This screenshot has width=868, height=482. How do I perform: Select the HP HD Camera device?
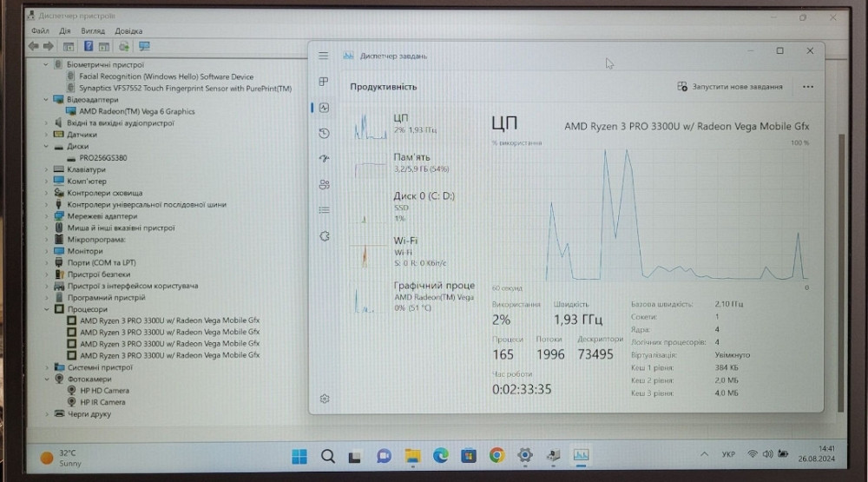pyautogui.click(x=104, y=391)
